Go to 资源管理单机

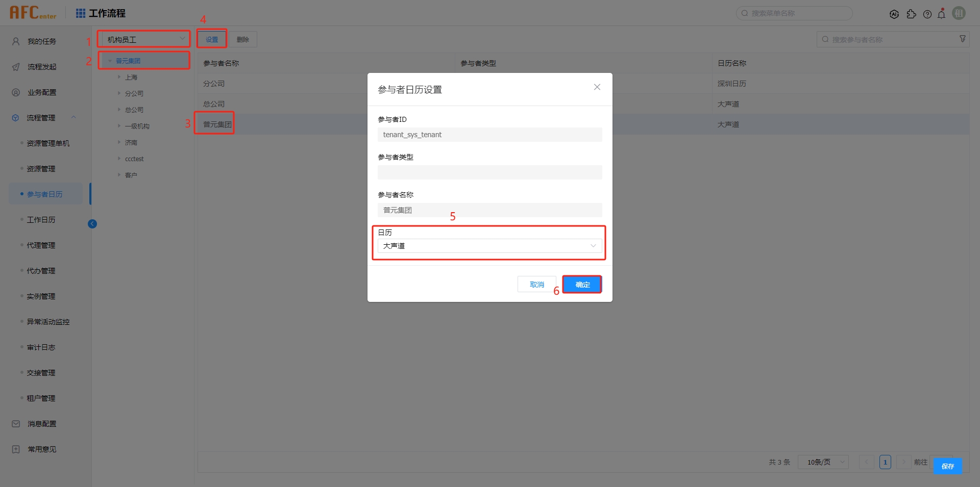click(x=48, y=143)
